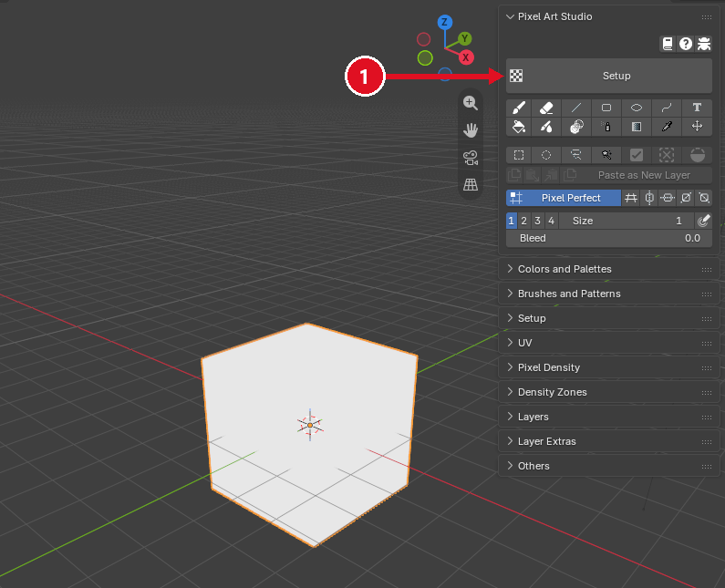Expand the Colors and Palettes panel
Viewport: 725px width, 588px height.
click(x=609, y=269)
